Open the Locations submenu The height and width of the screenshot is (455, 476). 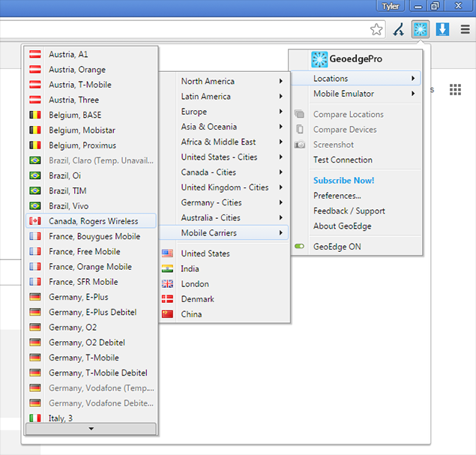(x=355, y=78)
